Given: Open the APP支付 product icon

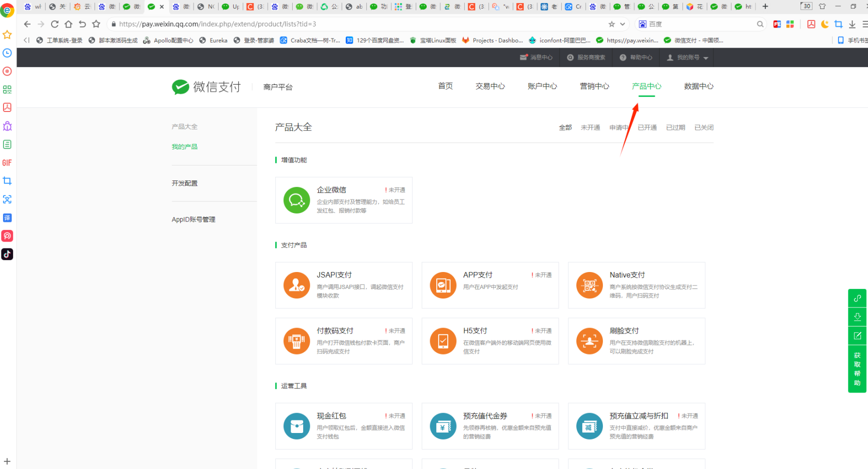Looking at the screenshot, I should [443, 285].
